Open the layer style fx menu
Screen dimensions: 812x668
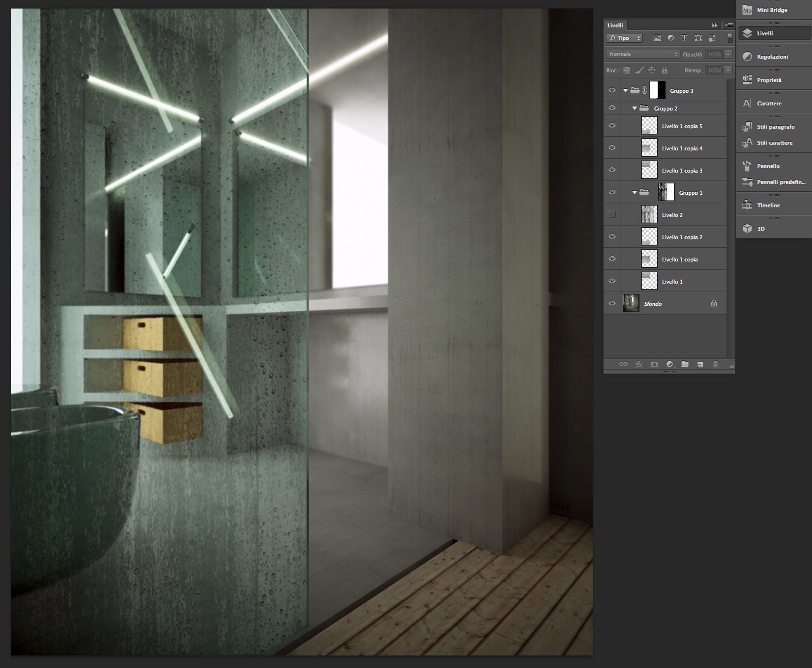[x=639, y=364]
